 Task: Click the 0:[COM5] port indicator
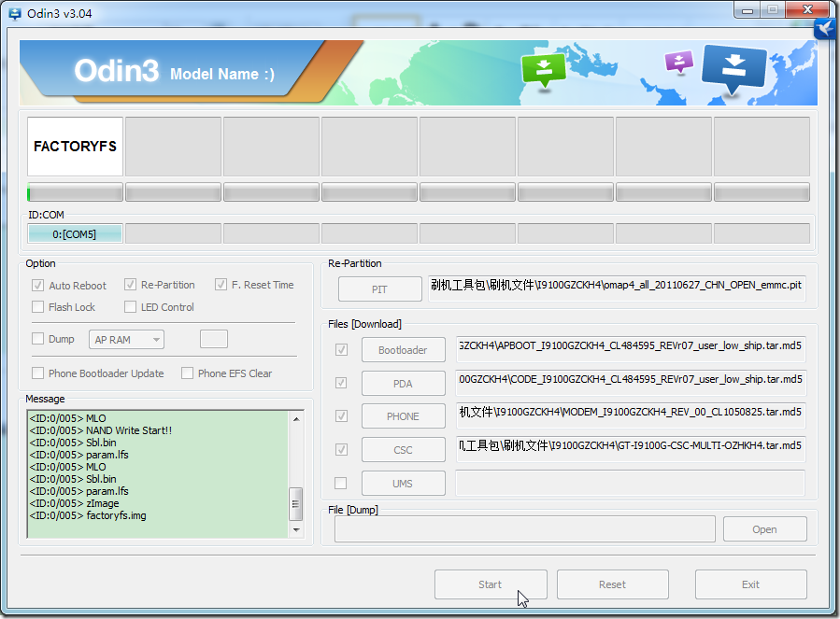(75, 234)
